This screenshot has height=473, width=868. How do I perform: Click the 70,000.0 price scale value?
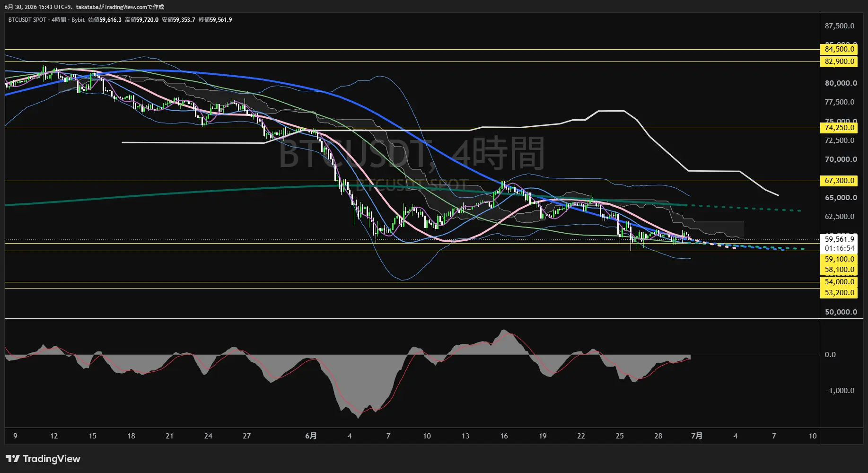[841, 159]
